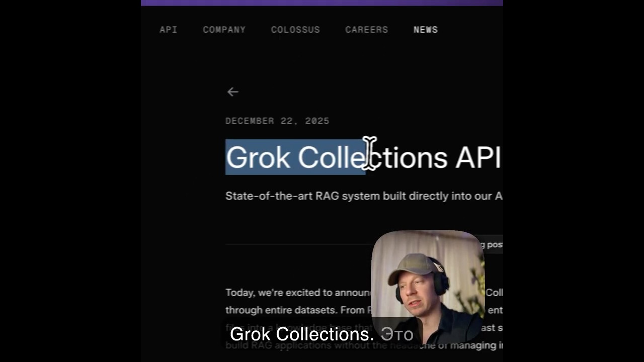Click the presenter webcam thumbnail
The width and height of the screenshot is (644, 362).
428,287
